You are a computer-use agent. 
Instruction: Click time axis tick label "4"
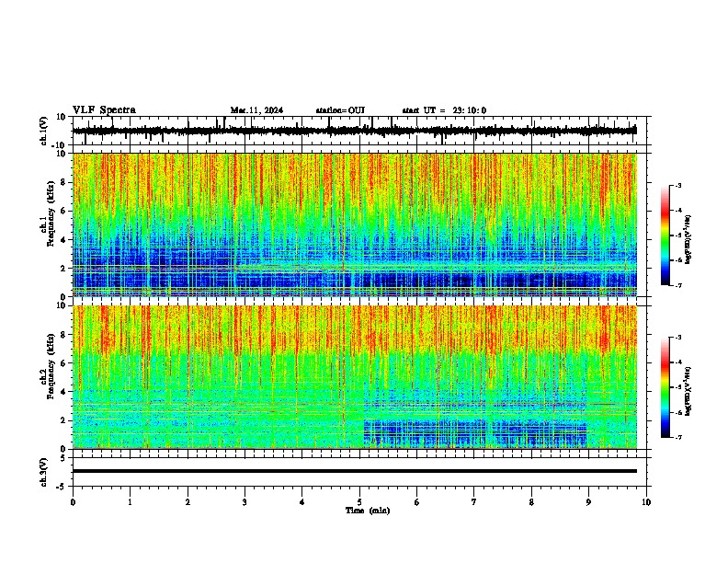pos(302,502)
